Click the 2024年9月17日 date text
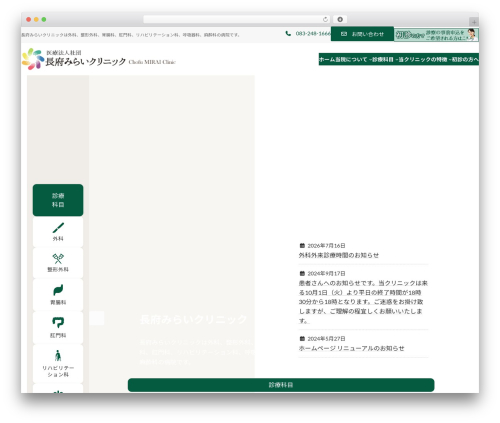 click(326, 273)
